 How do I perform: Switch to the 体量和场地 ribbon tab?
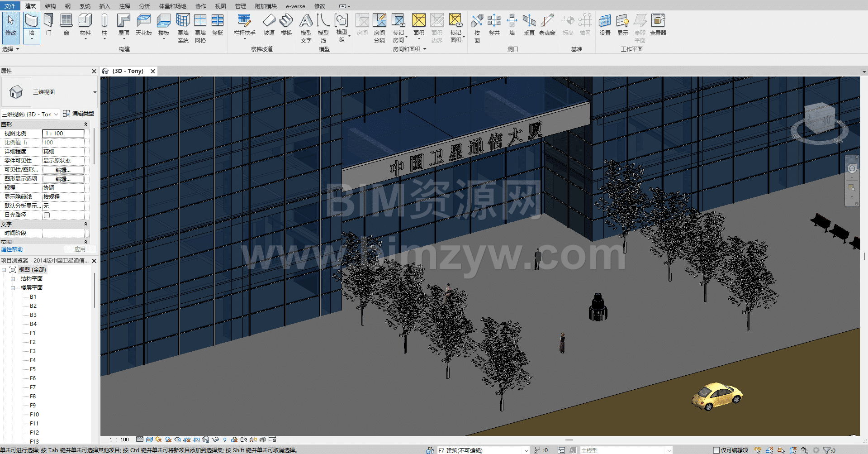point(173,6)
